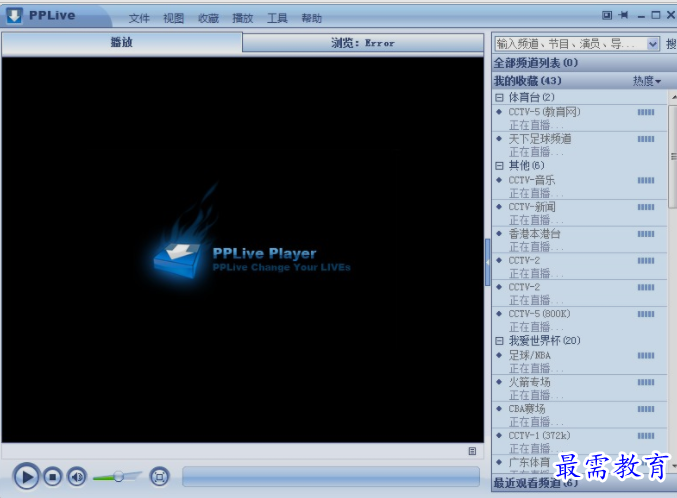Select channel CBA赛场
Viewport: 677px width, 498px height.
pyautogui.click(x=527, y=409)
